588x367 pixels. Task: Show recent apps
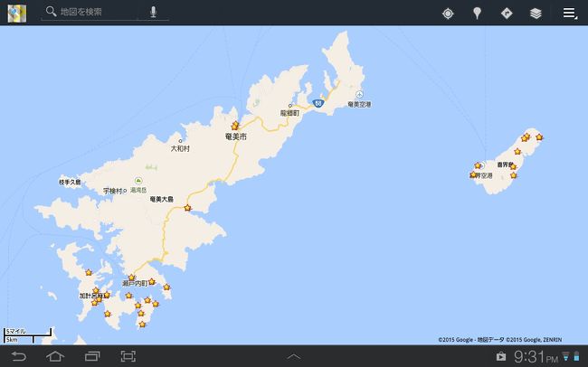[x=92, y=356]
